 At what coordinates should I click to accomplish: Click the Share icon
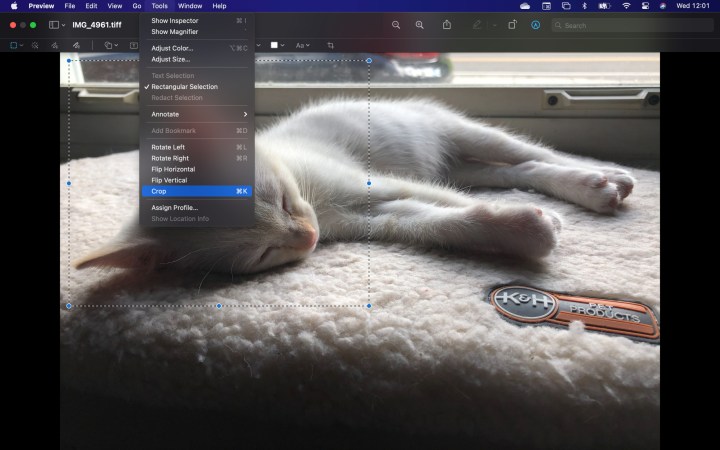point(447,25)
